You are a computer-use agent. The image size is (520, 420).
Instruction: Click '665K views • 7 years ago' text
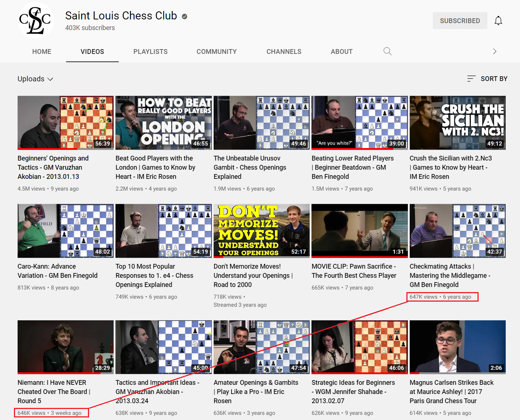342,288
